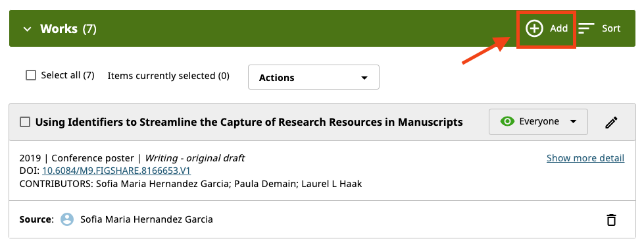
Task: Click Sofia Maria Hernandez Garcia source name
Action: (147, 219)
